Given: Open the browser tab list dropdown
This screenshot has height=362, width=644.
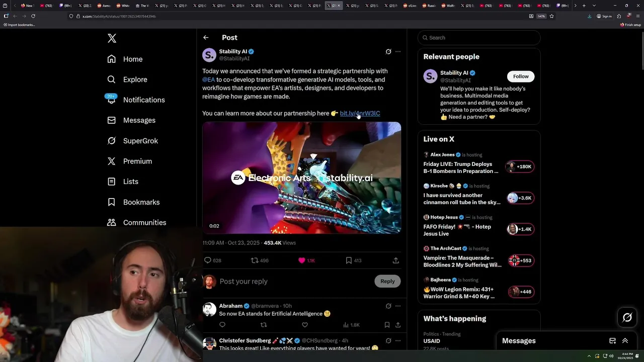Looking at the screenshot, I should (594, 6).
